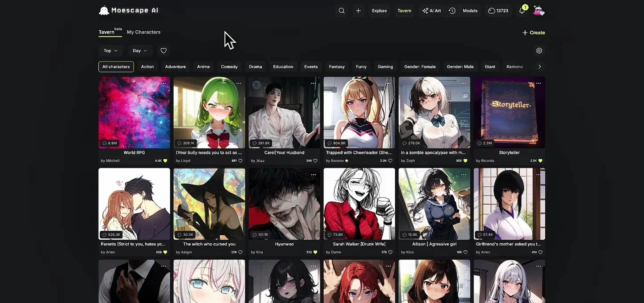Open Tavern in top navigation
Image resolution: width=644 pixels, height=303 pixels.
pyautogui.click(x=404, y=11)
